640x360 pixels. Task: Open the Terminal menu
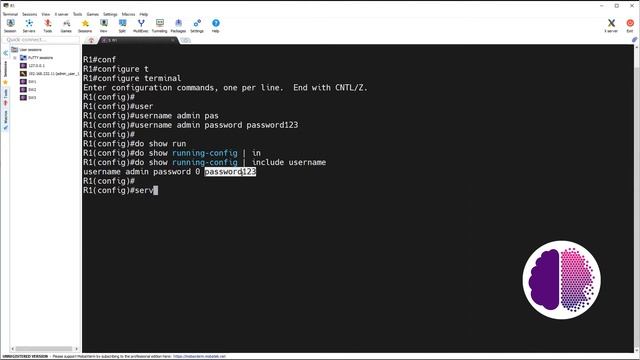coord(10,14)
